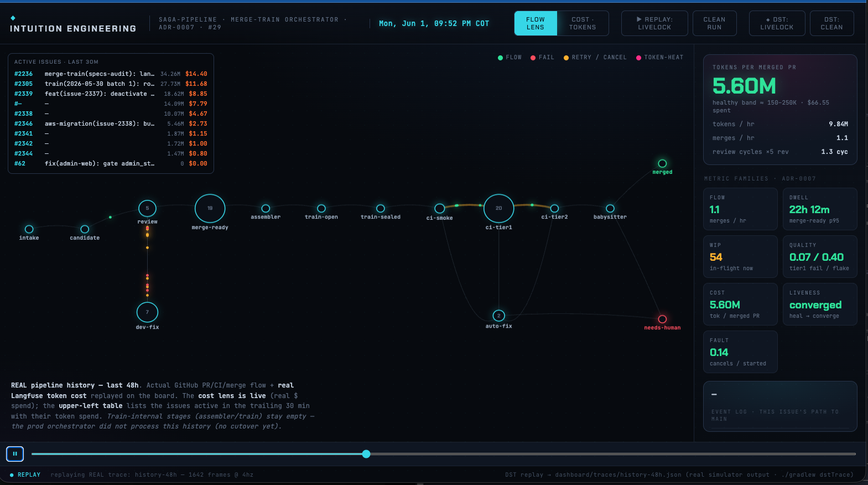This screenshot has height=485, width=868.
Task: Click the dashboard/traces/history-48h.json path text
Action: coord(618,474)
